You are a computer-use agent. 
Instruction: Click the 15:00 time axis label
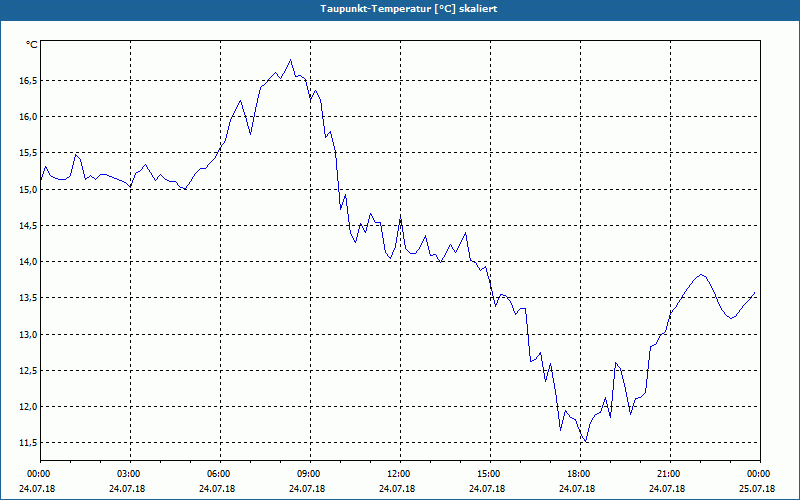click(x=490, y=474)
